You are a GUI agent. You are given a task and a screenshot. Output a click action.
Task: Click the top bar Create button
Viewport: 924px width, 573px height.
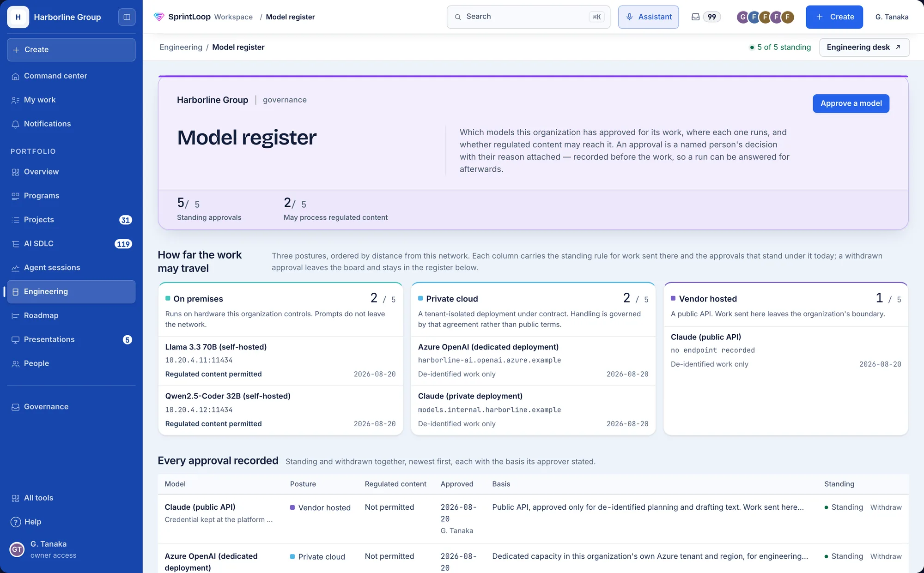834,17
